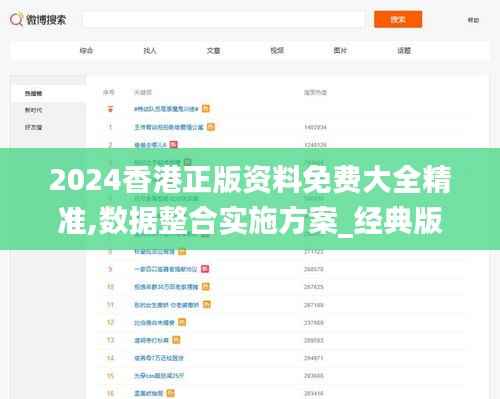Click orange badge beside rank 13 topic
Image resolution: width=500 pixels, height=399 pixels.
176,340
